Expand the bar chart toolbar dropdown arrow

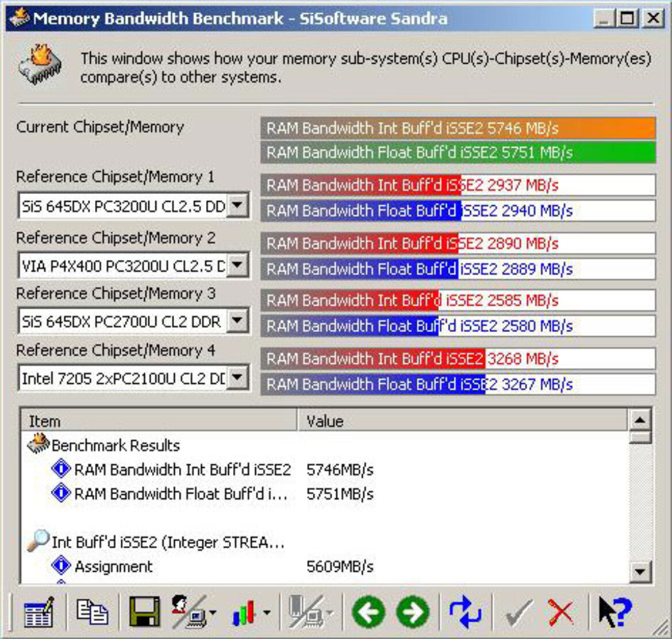pos(267,613)
